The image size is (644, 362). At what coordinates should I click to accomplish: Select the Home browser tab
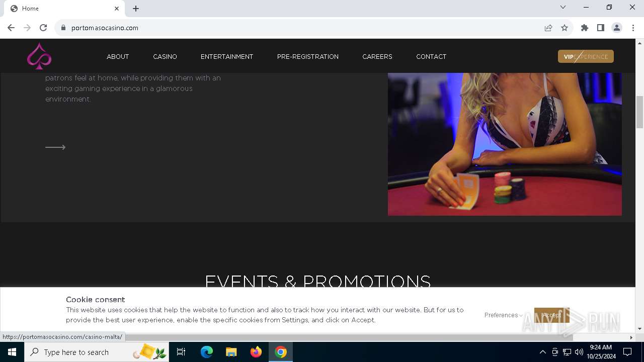click(64, 9)
